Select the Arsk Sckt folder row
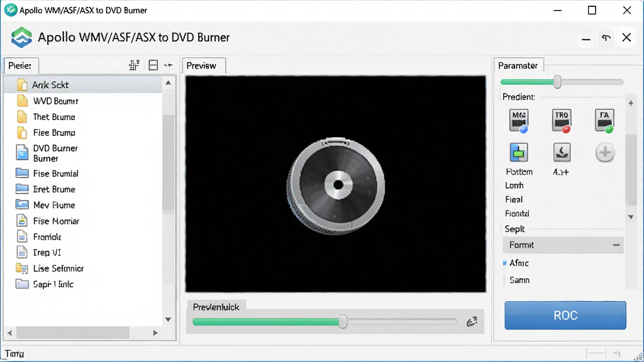 (x=83, y=85)
